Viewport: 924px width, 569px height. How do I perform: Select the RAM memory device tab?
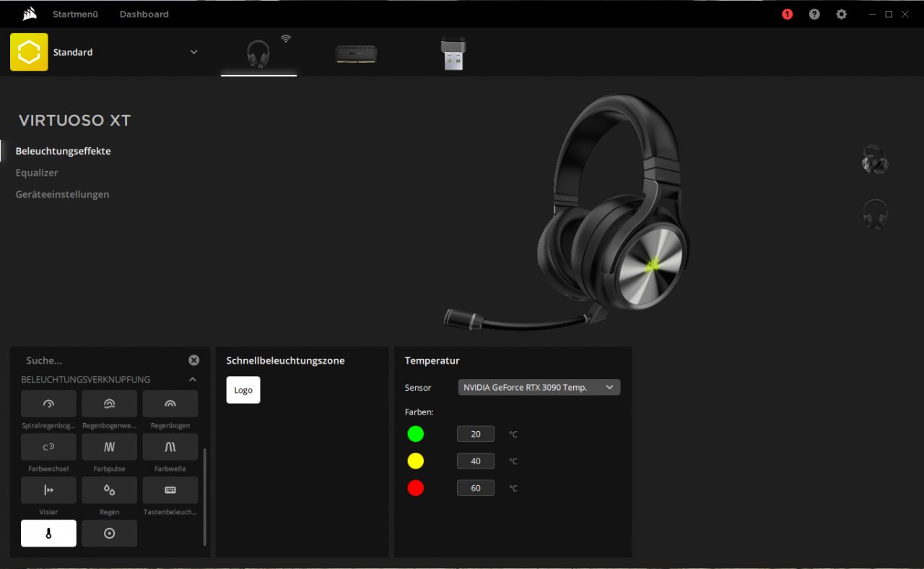[x=356, y=54]
